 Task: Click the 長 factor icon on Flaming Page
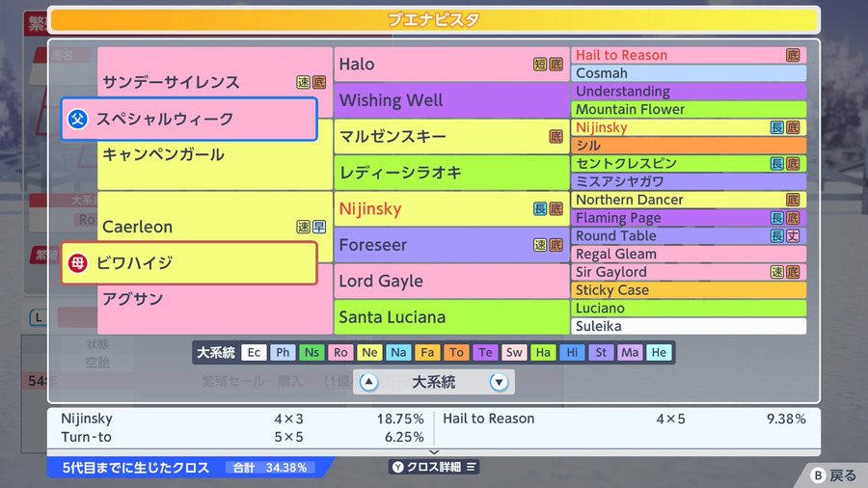[x=777, y=218]
